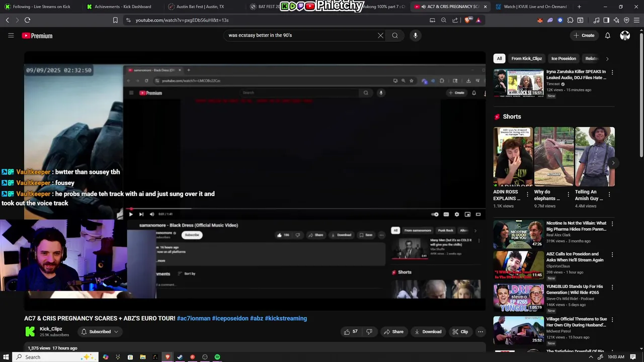
Task: Go back to previous page in browser
Action: click(x=8, y=20)
